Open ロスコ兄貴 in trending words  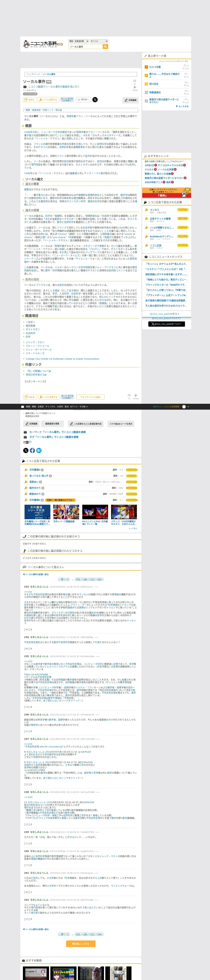pyautogui.click(x=155, y=67)
